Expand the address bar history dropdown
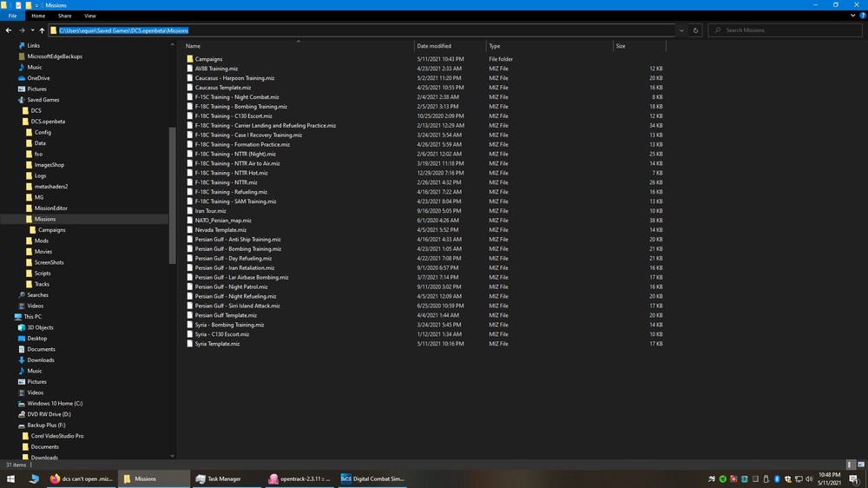Image resolution: width=868 pixels, height=488 pixels. [681, 30]
